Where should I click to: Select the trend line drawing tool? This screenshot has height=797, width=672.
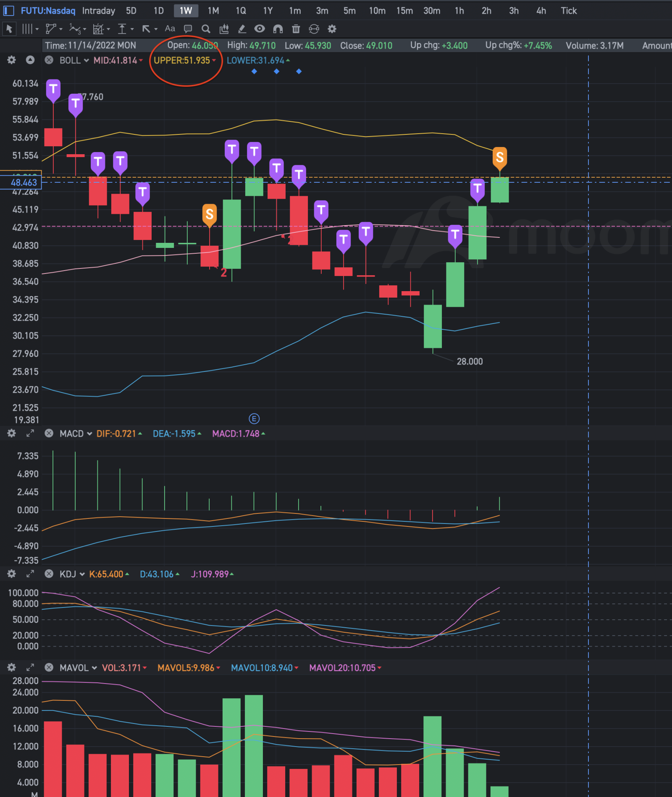pyautogui.click(x=51, y=29)
